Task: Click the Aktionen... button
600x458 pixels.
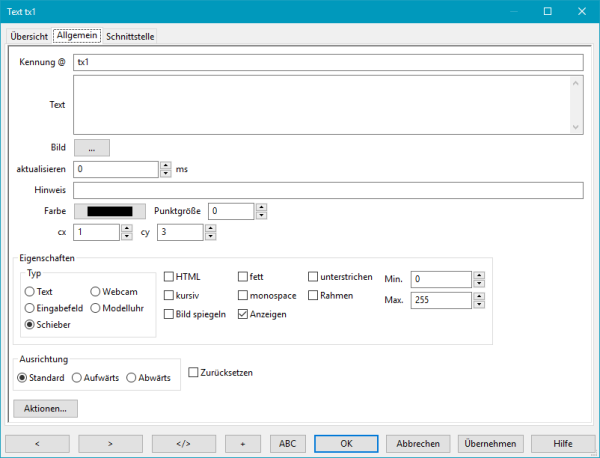Action: (x=45, y=408)
